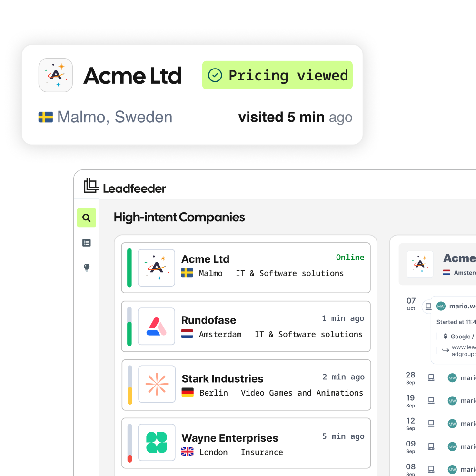Click the UK flag next to London

[187, 452]
